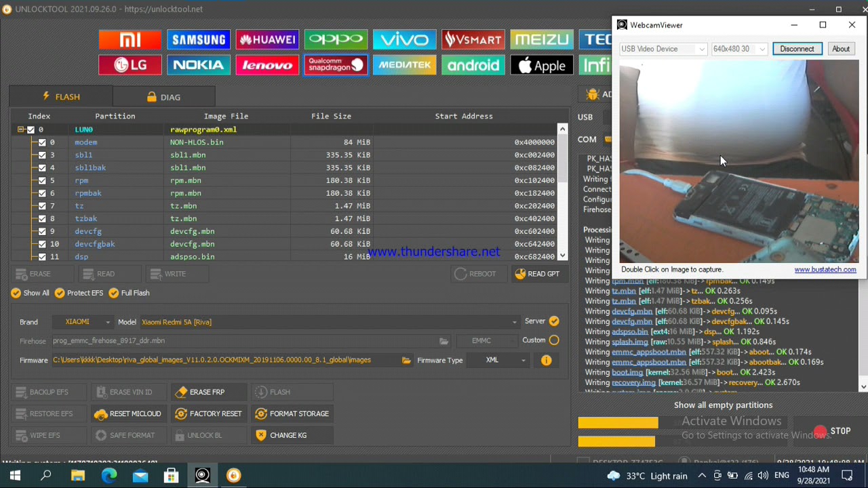This screenshot has width=868, height=488.
Task: Sort by the Start Address column header
Action: 464,116
